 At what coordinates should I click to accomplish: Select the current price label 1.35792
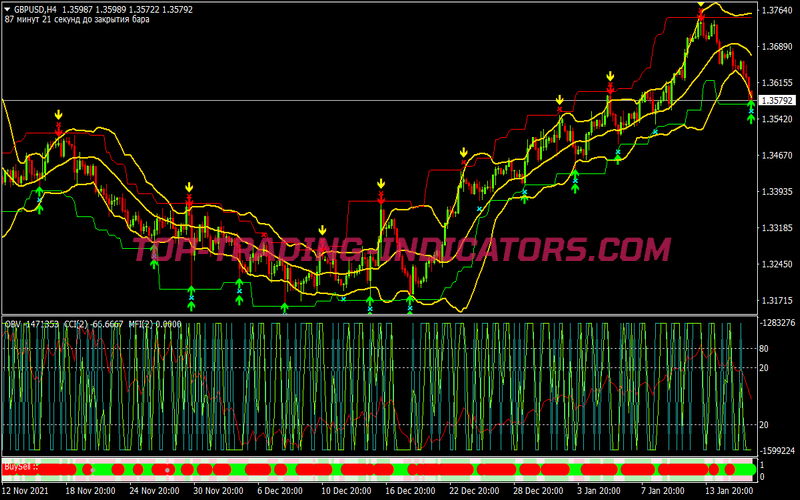(777, 101)
